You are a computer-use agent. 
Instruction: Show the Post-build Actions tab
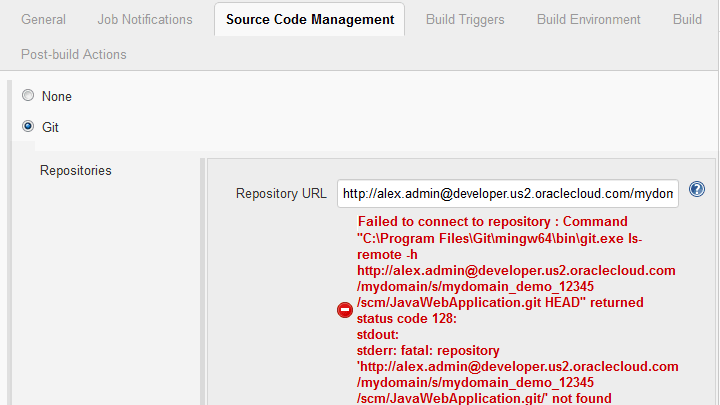(x=74, y=54)
